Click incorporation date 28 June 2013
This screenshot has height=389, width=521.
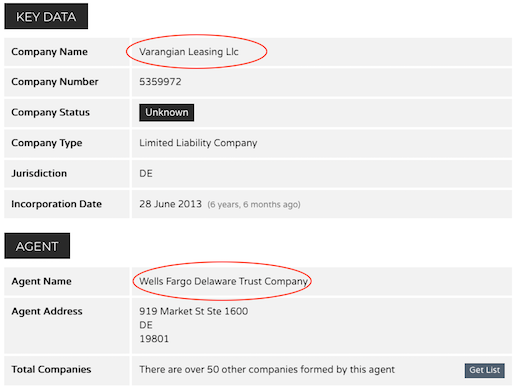click(170, 204)
